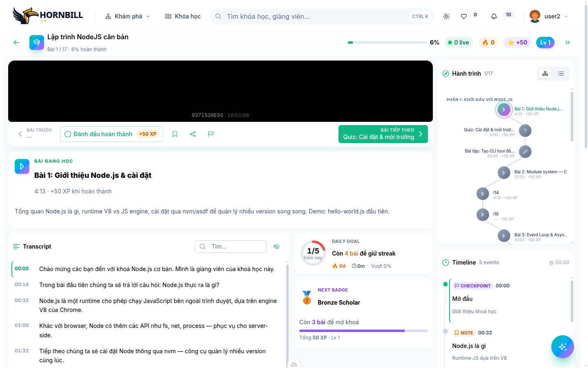The image size is (588, 368).
Task: Jump to transcript line at 01:00
Action: (147, 330)
